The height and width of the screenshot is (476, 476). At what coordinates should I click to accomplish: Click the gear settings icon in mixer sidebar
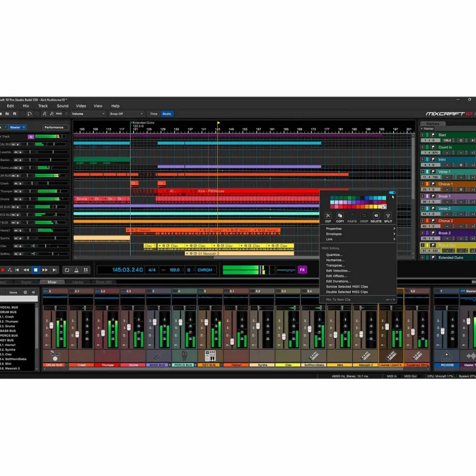point(25,292)
